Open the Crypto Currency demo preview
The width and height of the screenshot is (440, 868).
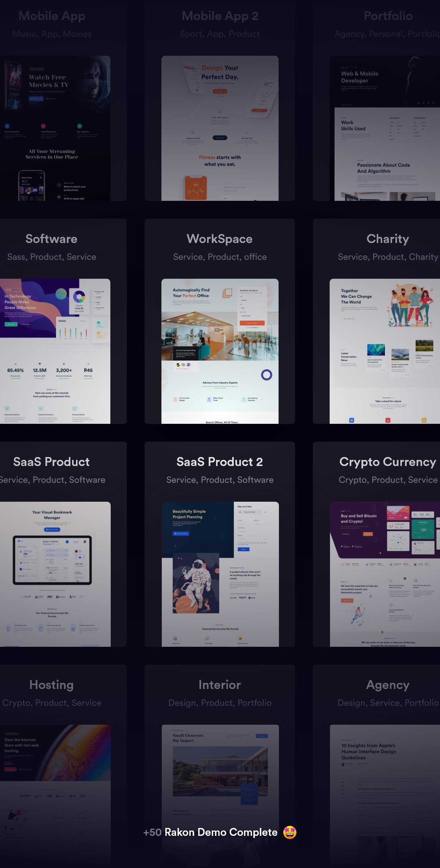coord(385,574)
